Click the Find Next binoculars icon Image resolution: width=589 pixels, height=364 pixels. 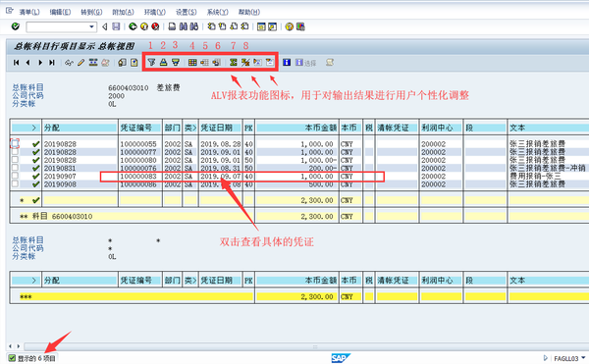(193, 26)
